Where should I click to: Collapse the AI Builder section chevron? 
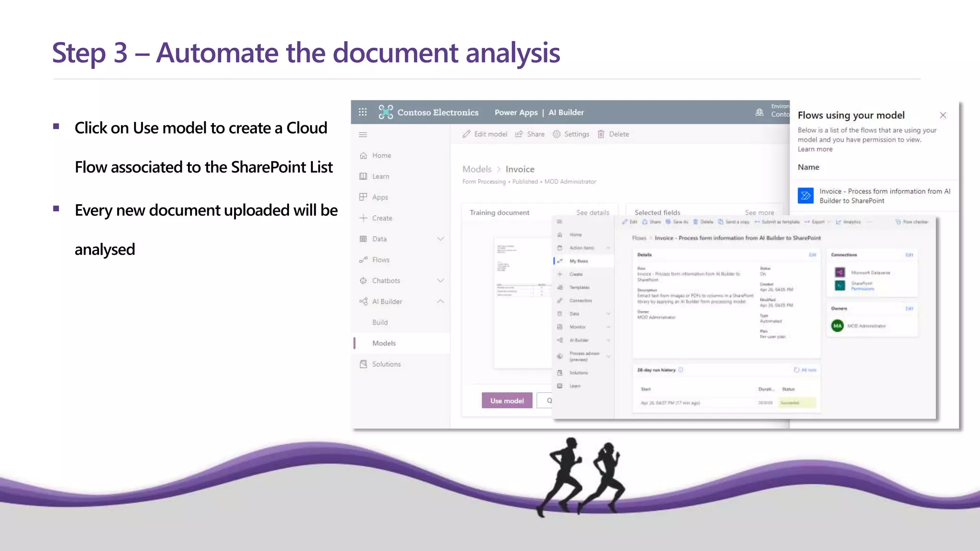click(441, 302)
